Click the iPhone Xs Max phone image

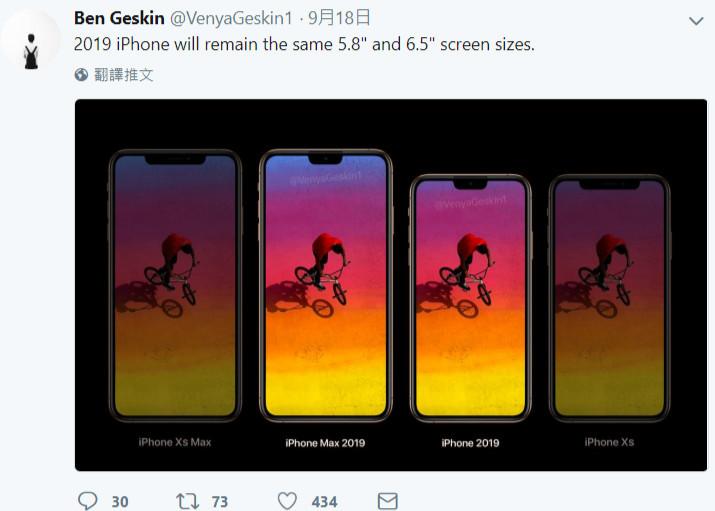click(x=175, y=285)
